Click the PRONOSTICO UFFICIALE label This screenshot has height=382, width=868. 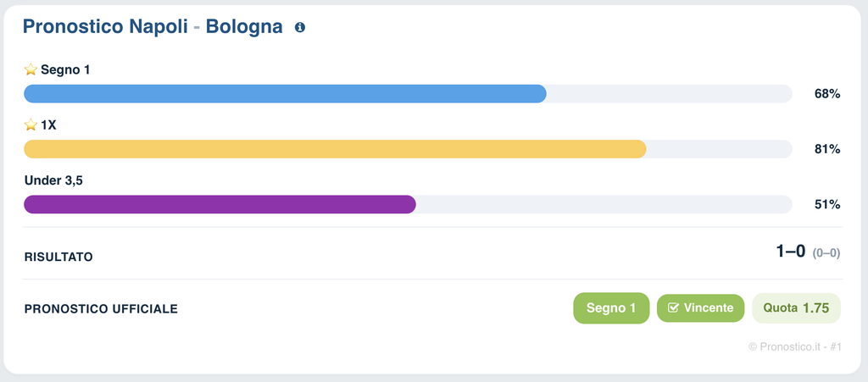click(102, 309)
